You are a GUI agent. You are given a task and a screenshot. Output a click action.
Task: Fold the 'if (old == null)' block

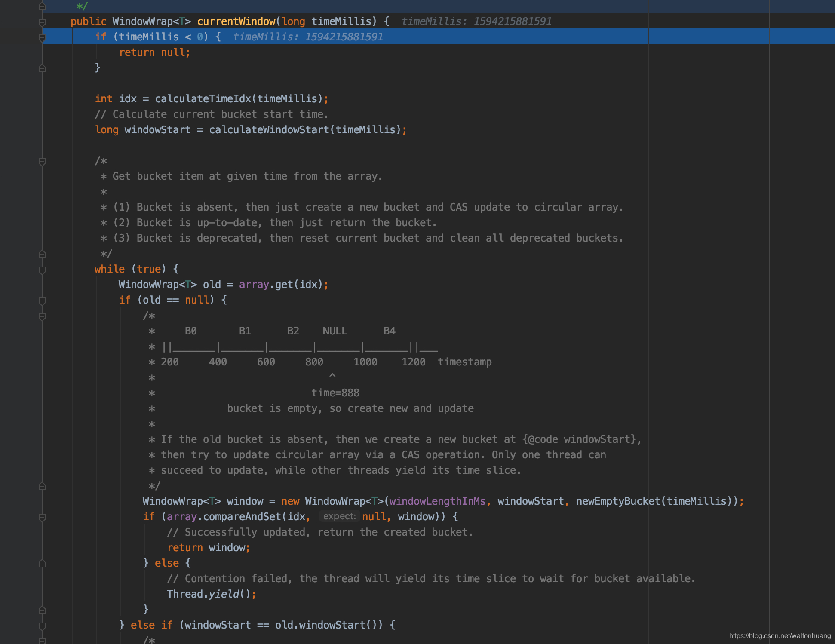[42, 301]
